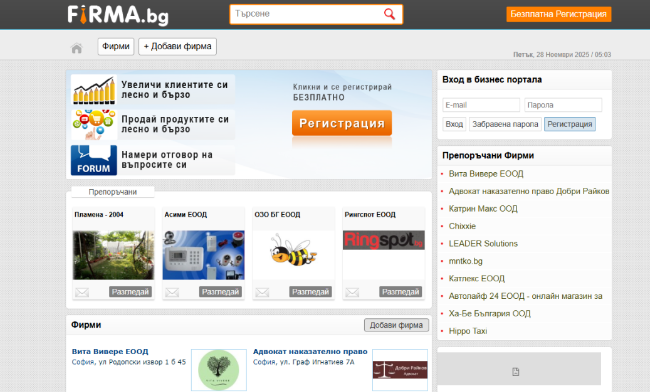The width and height of the screenshot is (650, 392).
Task: Click the growth chart pencils icon
Action: [94, 90]
